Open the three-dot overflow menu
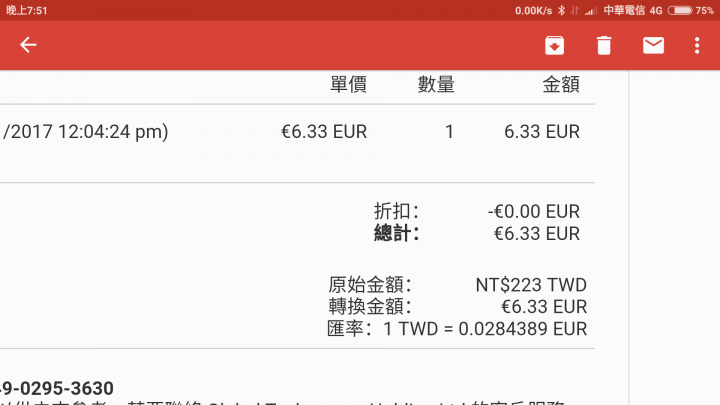720x405 pixels. pyautogui.click(x=697, y=45)
